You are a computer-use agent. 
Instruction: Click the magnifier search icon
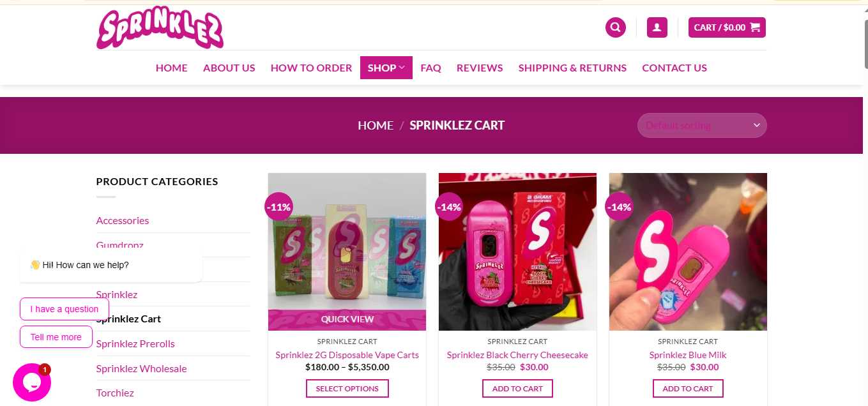[x=615, y=27]
